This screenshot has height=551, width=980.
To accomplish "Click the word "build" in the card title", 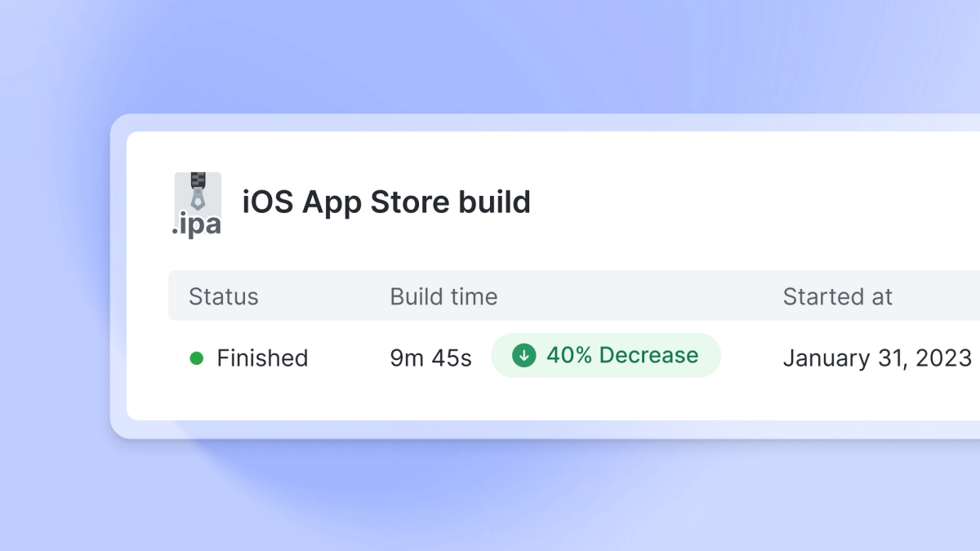I will click(494, 202).
